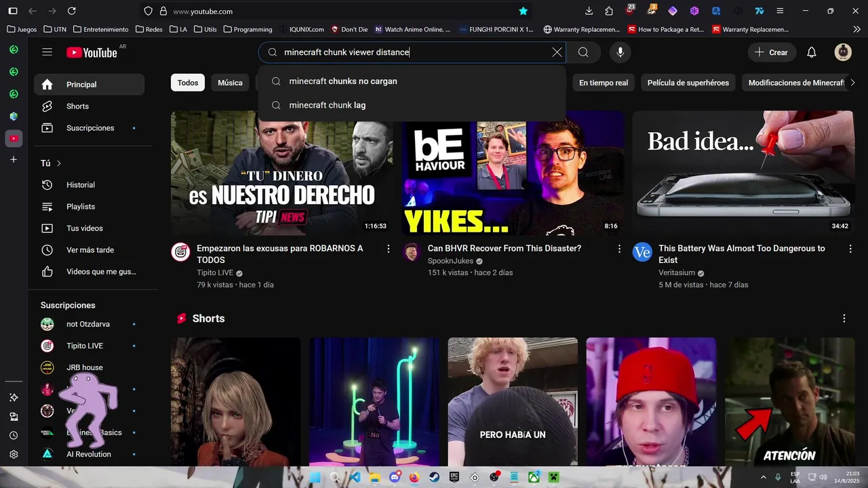Open the browser application menu

[x=780, y=11]
